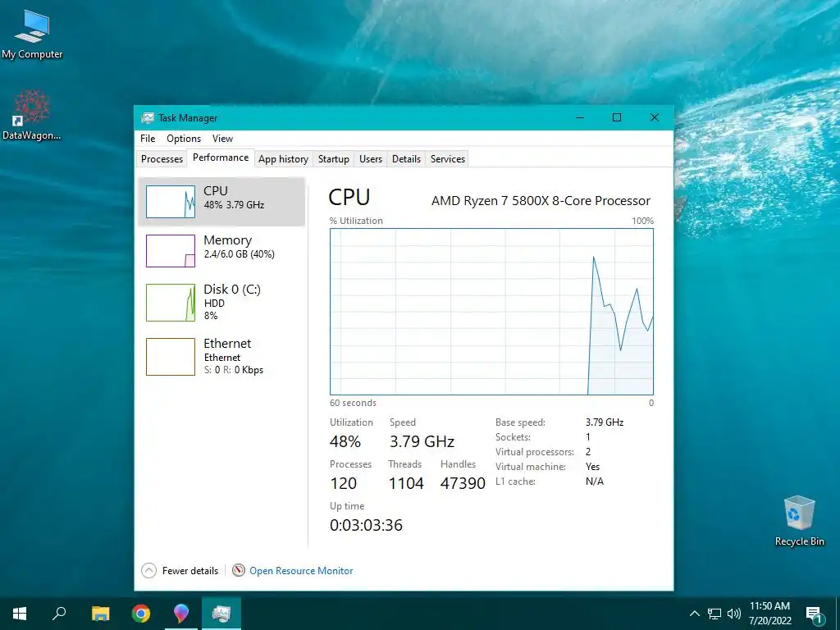Screen dimensions: 840x630
Task: Open the network tray icon
Action: pos(714,614)
